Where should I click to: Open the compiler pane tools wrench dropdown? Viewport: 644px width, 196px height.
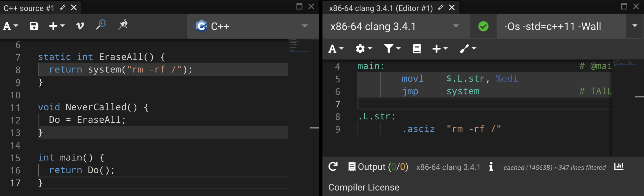click(468, 49)
